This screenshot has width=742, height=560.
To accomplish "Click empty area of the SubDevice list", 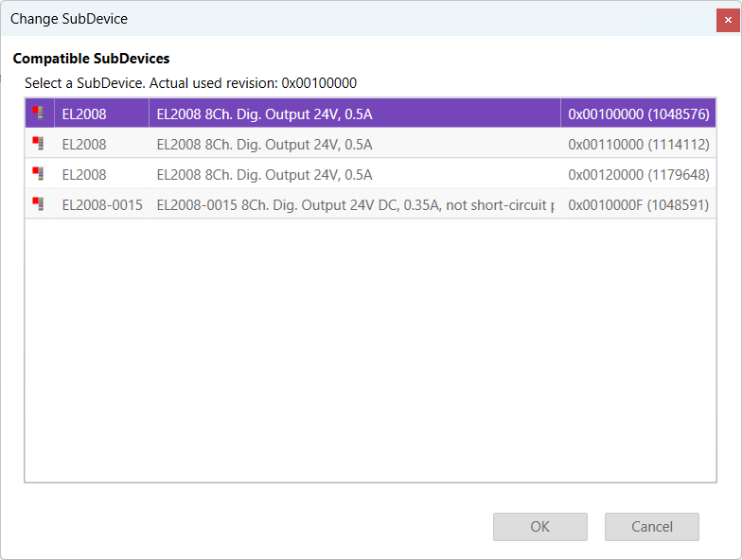I will [x=369, y=350].
